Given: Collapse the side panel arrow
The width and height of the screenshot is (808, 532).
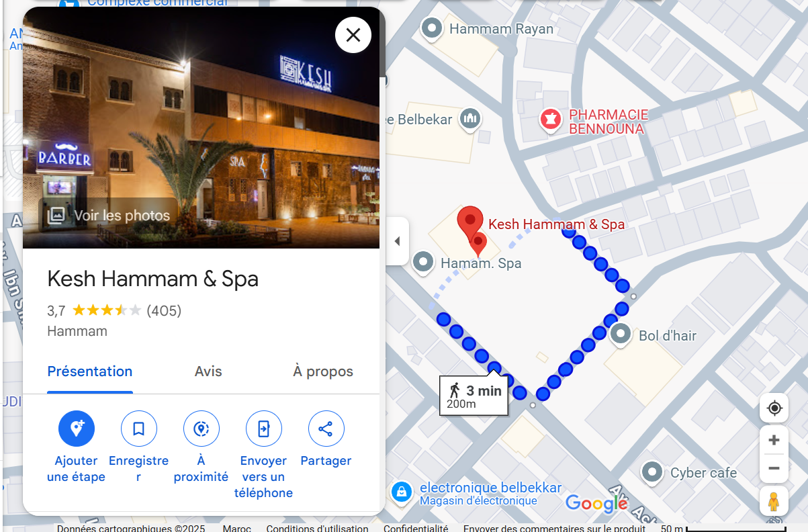Looking at the screenshot, I should coord(397,241).
